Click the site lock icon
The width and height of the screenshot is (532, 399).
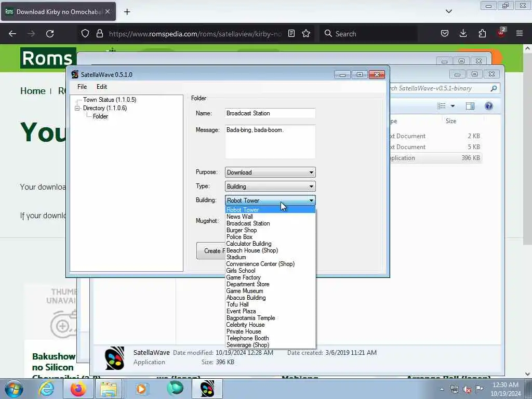[99, 34]
